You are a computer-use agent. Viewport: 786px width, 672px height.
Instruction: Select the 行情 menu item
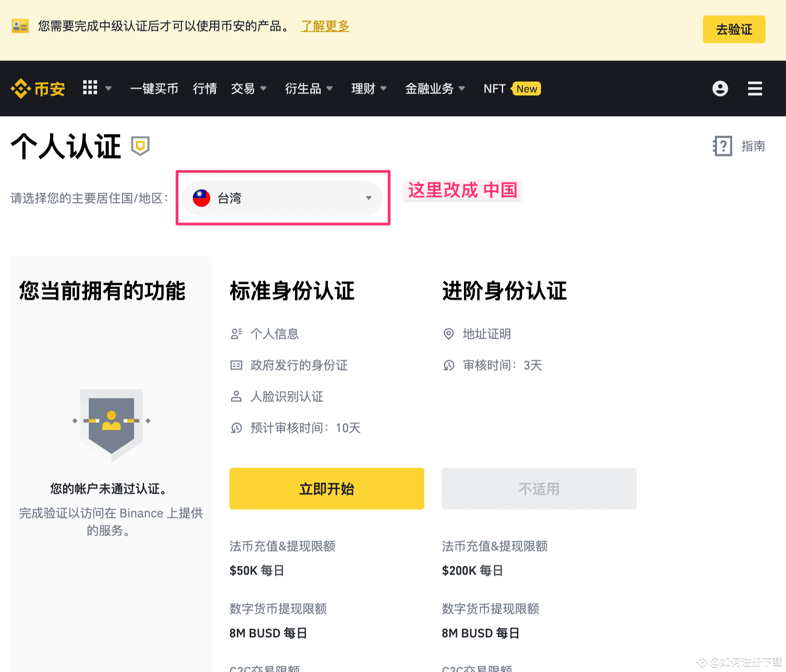[x=205, y=89]
